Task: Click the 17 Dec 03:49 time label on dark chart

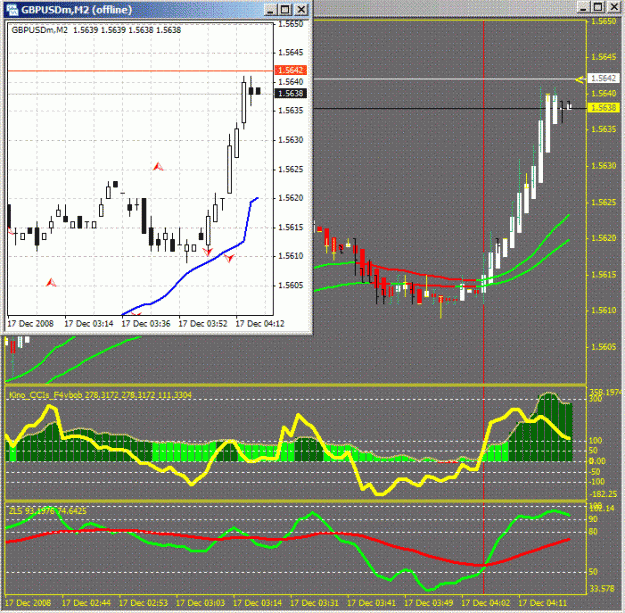Action: tap(428, 603)
